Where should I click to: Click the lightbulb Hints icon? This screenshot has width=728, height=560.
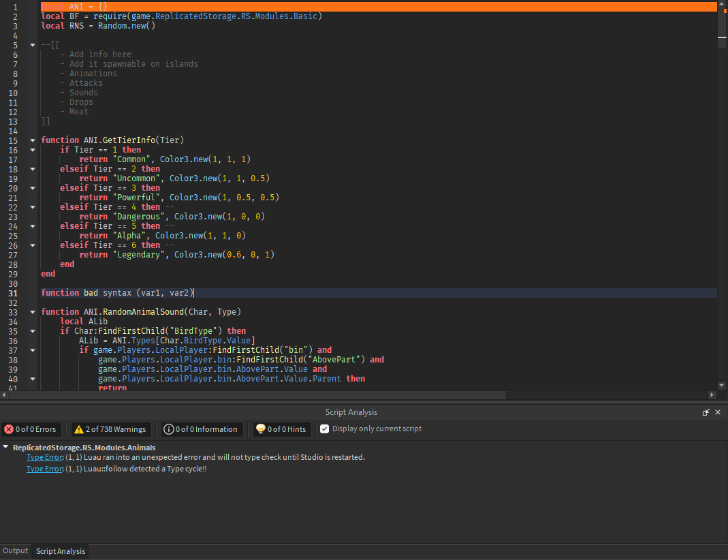pos(262,429)
